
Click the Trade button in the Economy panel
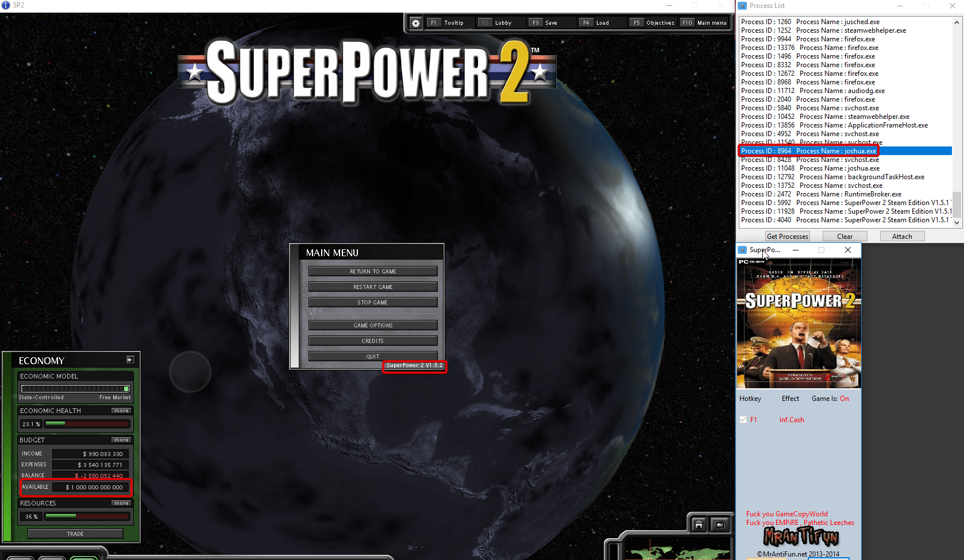tap(75, 534)
